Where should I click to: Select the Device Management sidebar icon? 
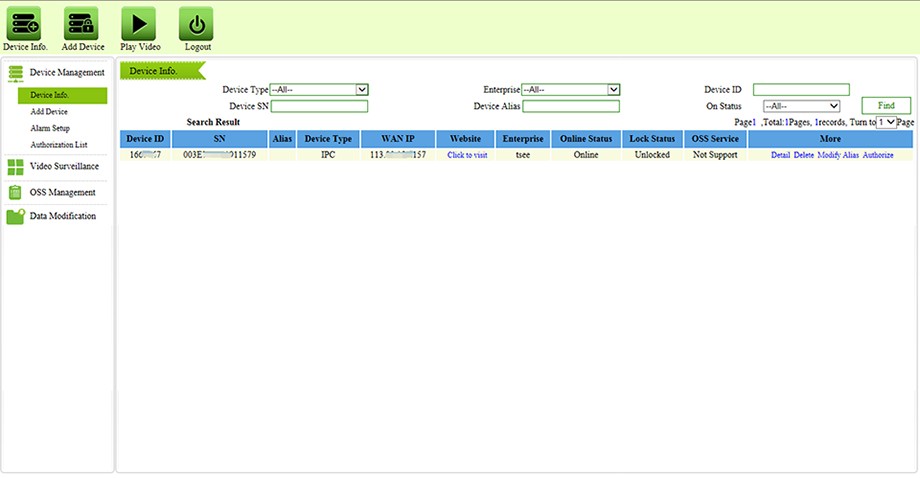[15, 73]
